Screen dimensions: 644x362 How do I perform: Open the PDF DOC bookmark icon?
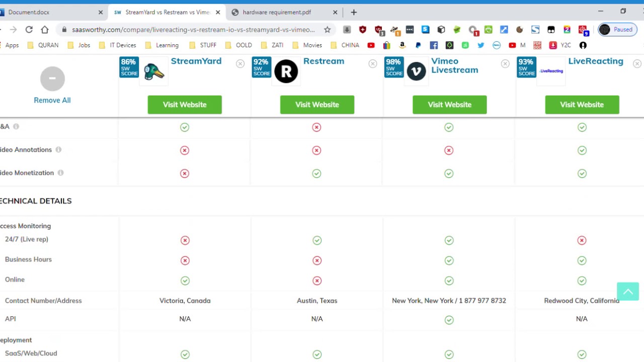[x=537, y=45]
